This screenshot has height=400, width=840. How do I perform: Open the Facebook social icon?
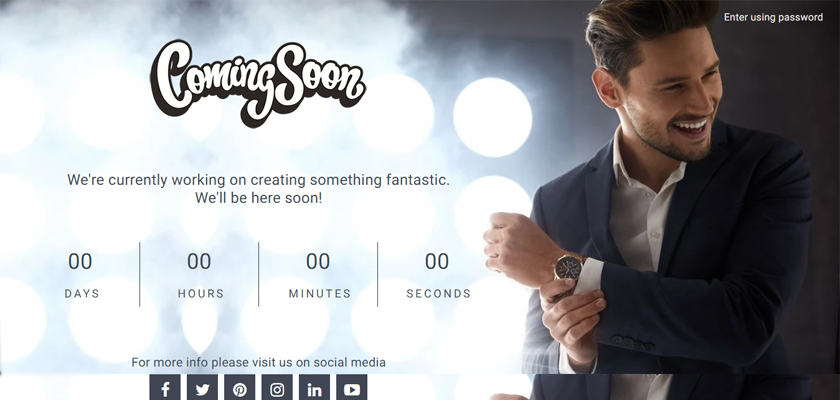(x=165, y=387)
